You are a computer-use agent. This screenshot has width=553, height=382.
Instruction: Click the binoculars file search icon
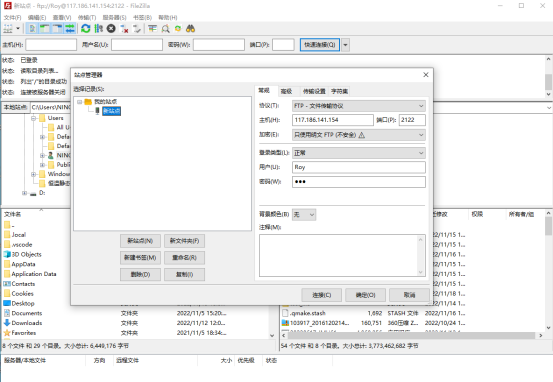[x=190, y=29]
